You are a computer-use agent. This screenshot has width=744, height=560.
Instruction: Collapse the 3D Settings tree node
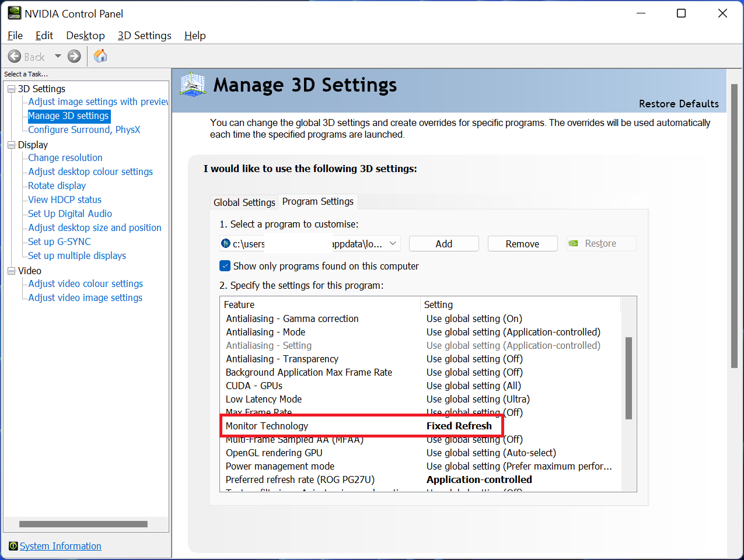tap(11, 89)
